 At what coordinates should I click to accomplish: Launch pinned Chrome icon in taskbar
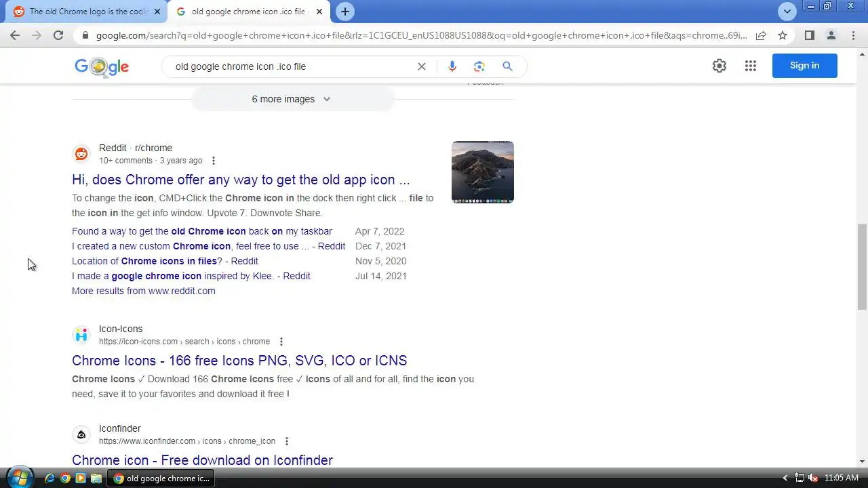click(65, 478)
